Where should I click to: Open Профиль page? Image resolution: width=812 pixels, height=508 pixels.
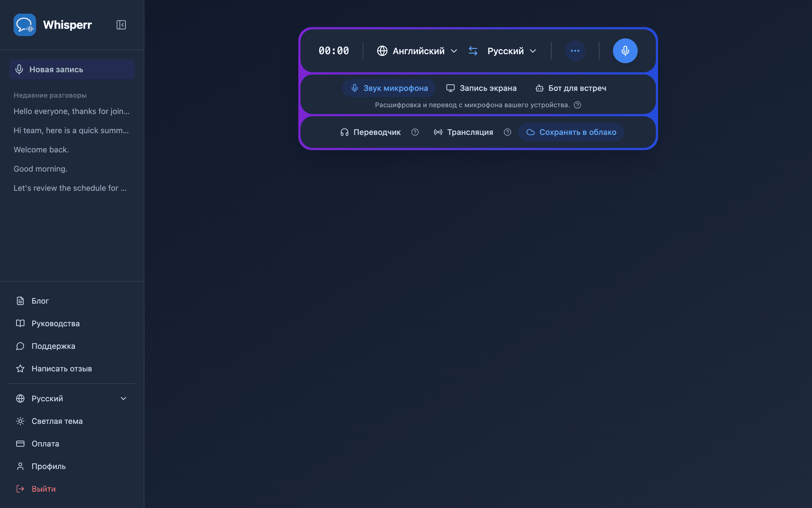[x=72, y=466]
